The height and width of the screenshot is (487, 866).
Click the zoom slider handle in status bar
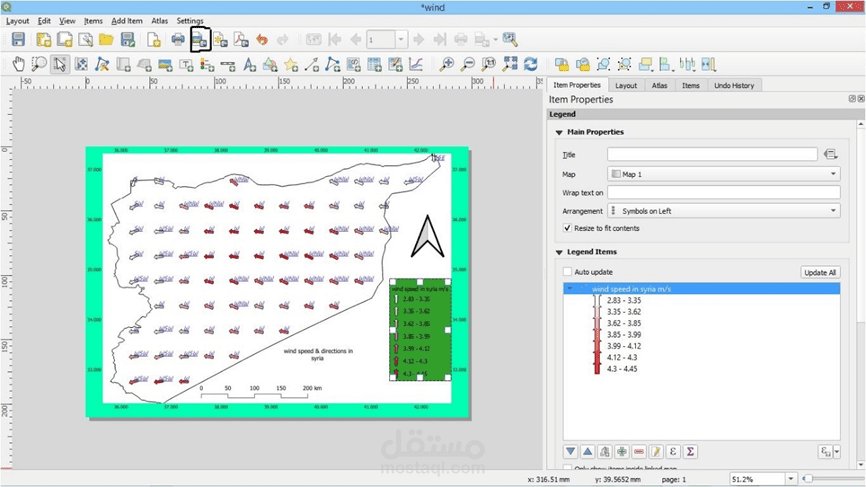tap(807, 479)
